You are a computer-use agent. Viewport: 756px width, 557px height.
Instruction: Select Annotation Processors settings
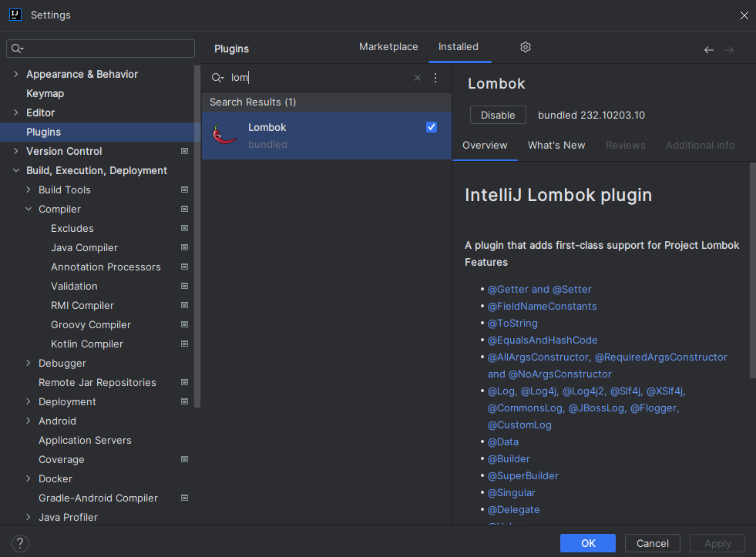[106, 267]
